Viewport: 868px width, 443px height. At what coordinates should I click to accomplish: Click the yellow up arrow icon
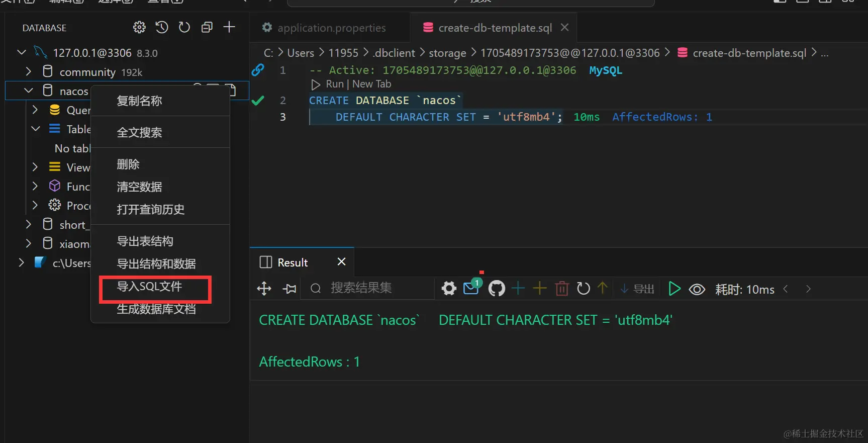(x=603, y=288)
